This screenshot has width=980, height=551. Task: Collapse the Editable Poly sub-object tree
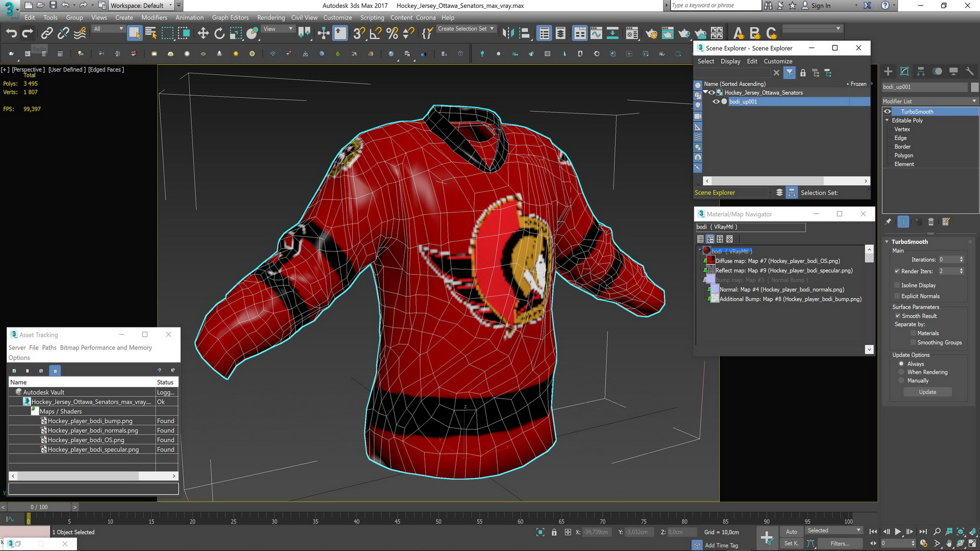tap(887, 120)
